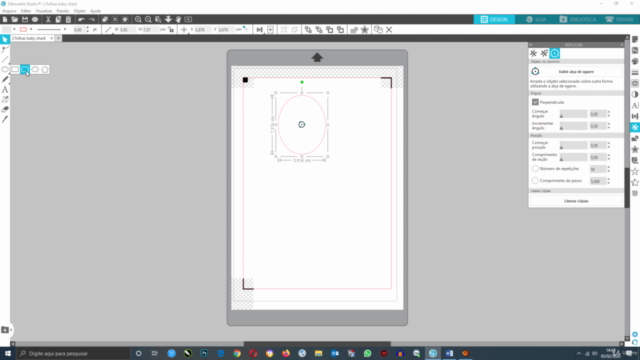Click the Número de repetições value field

click(x=597, y=169)
